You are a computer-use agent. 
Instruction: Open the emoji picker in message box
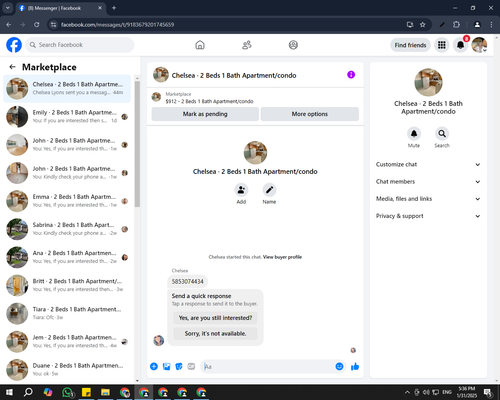click(339, 367)
